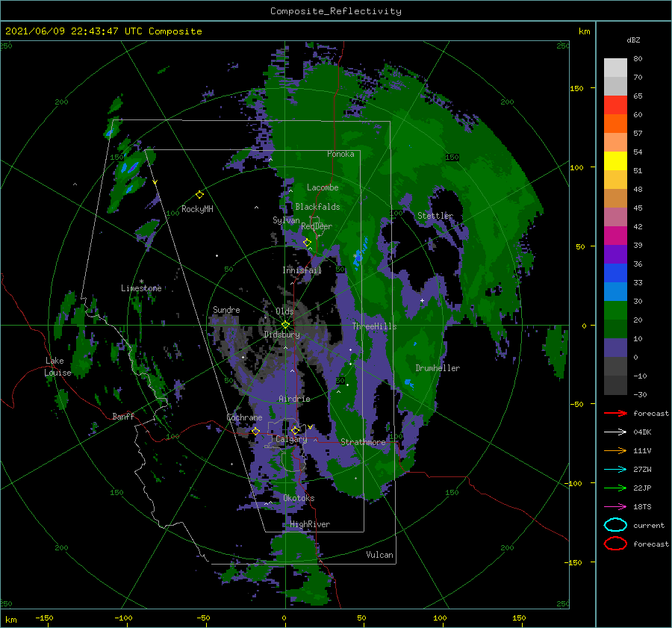Click the Innisfail label
This screenshot has width=672, height=628.
pyautogui.click(x=302, y=270)
